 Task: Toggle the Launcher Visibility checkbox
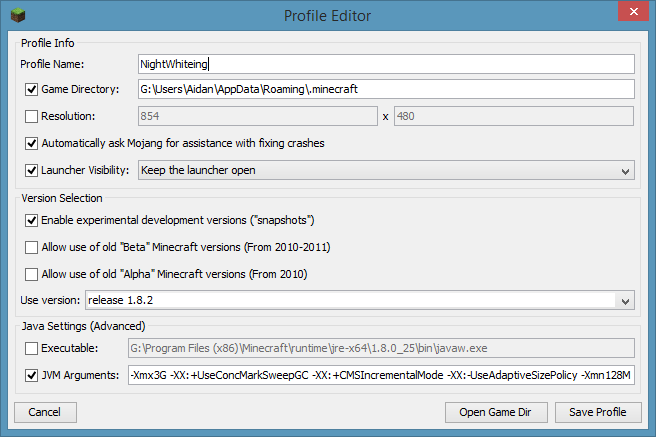click(x=32, y=170)
